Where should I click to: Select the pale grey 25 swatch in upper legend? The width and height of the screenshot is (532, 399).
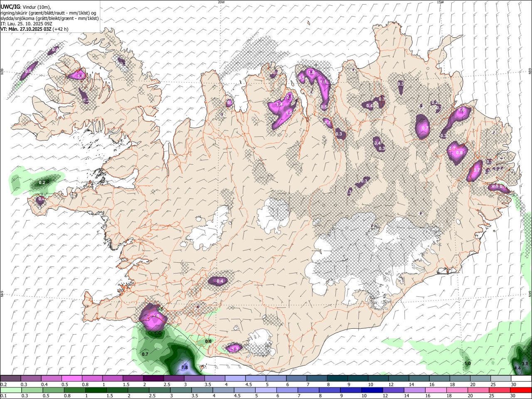click(501, 379)
